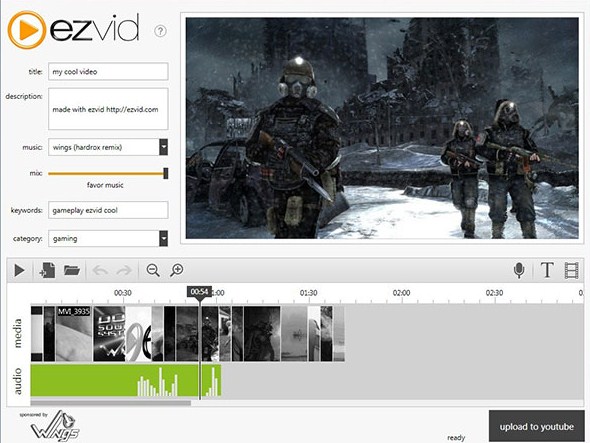The width and height of the screenshot is (590, 443).
Task: Click the upload to youtube button
Action: [537, 426]
